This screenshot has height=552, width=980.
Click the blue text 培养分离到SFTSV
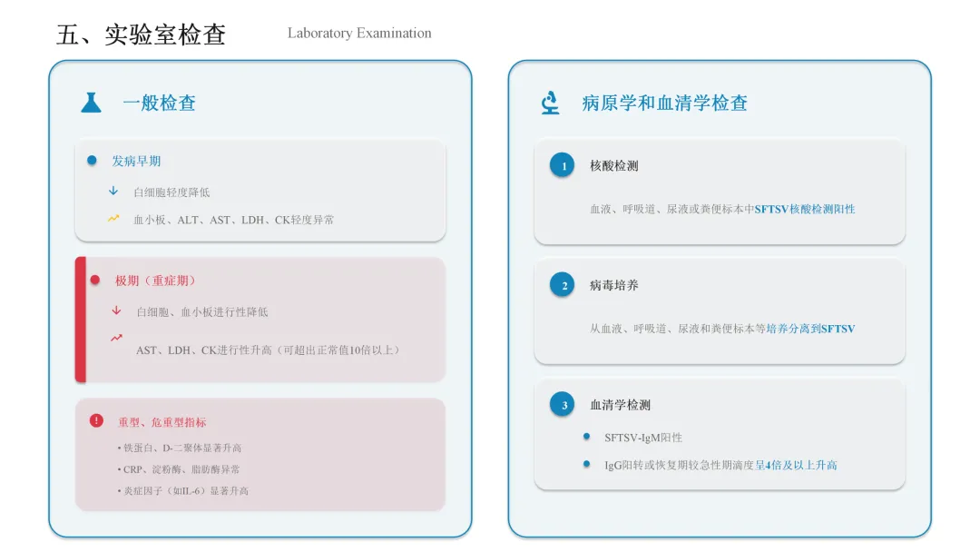point(810,329)
